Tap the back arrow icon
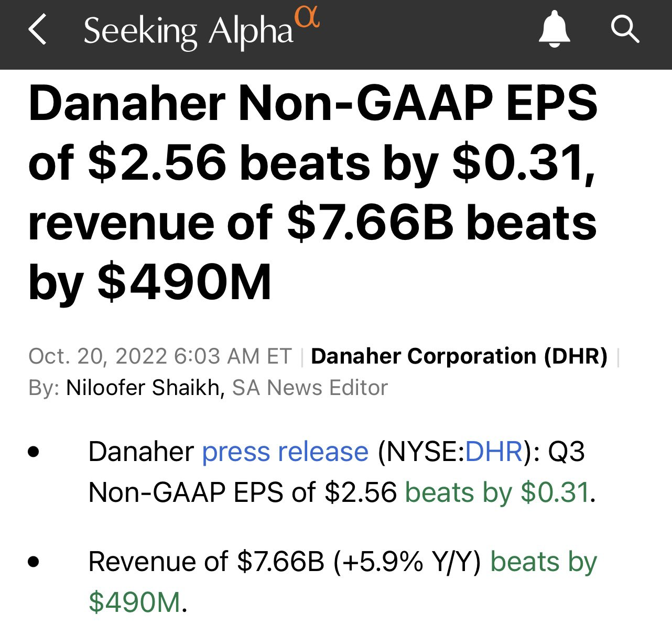Image resolution: width=672 pixels, height=636 pixels. click(38, 30)
